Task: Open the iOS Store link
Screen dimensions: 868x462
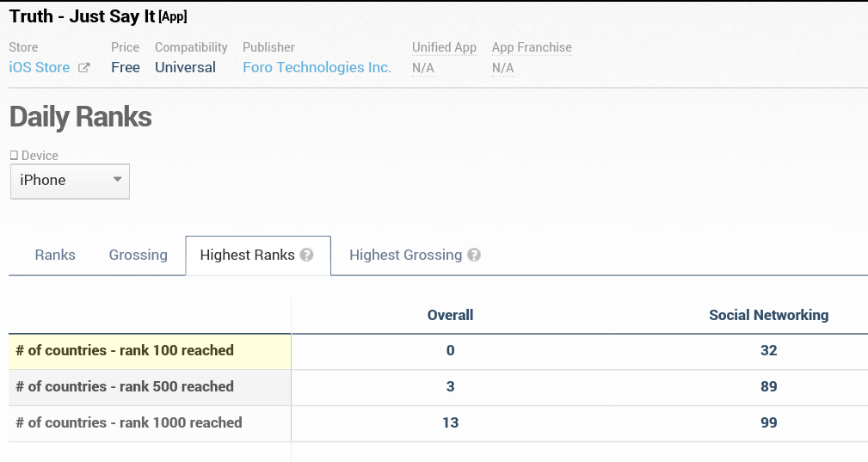Action: click(x=40, y=67)
